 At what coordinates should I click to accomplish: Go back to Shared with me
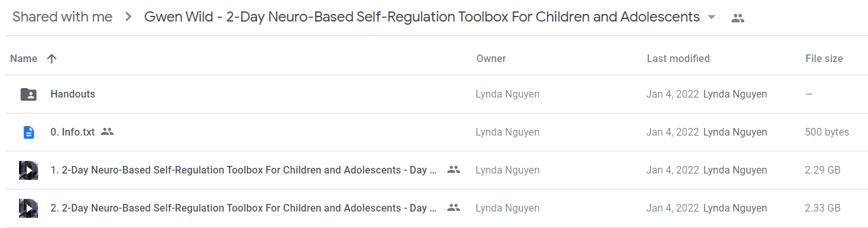pyautogui.click(x=62, y=17)
